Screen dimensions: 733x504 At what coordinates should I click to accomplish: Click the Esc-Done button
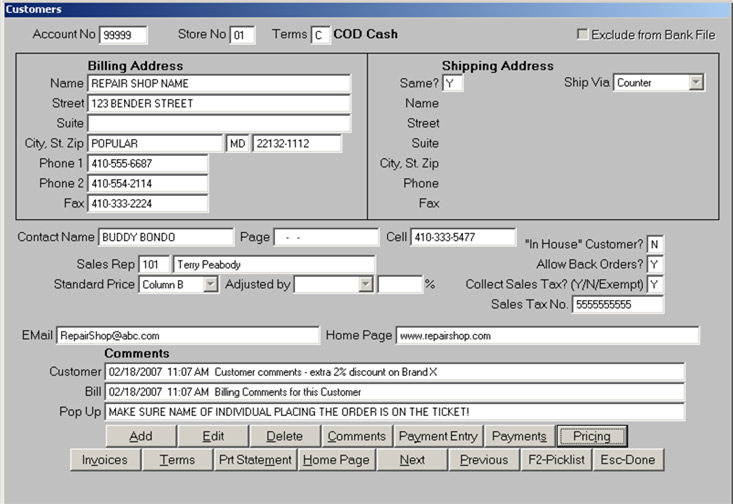629,460
